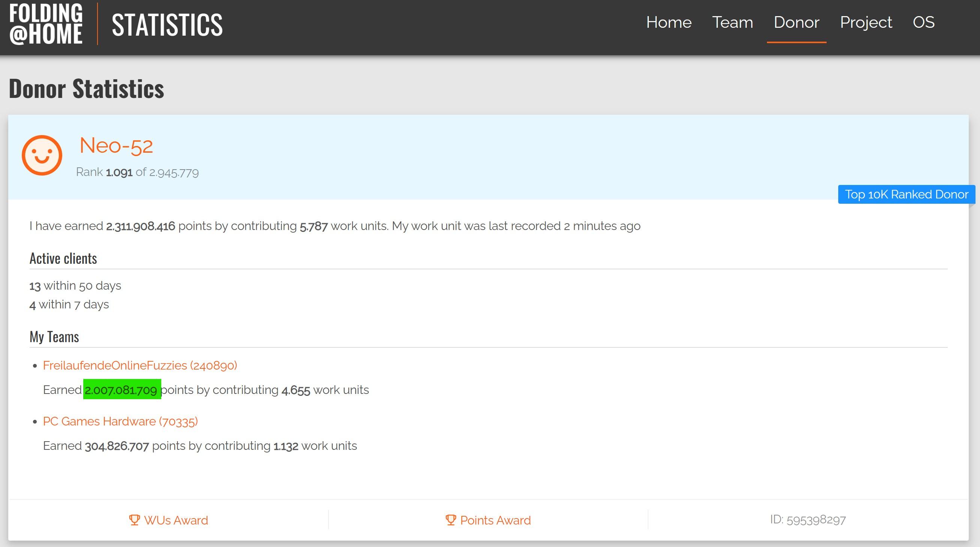
Task: Open PC Games Hardware (70335) team link
Action: (x=120, y=421)
